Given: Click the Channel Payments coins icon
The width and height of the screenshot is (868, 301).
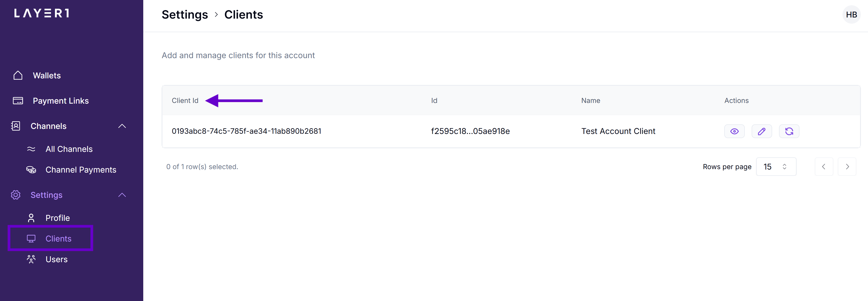Looking at the screenshot, I should (x=31, y=170).
